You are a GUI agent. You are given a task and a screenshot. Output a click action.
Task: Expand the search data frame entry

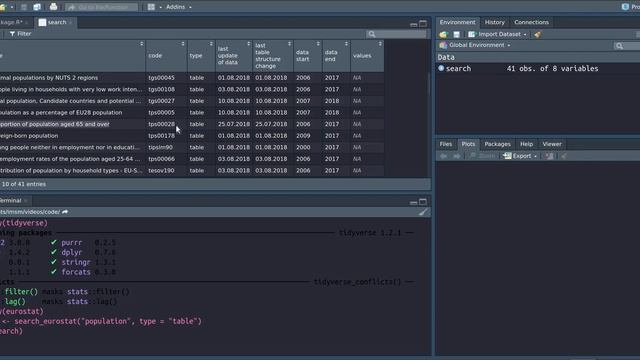click(x=441, y=69)
